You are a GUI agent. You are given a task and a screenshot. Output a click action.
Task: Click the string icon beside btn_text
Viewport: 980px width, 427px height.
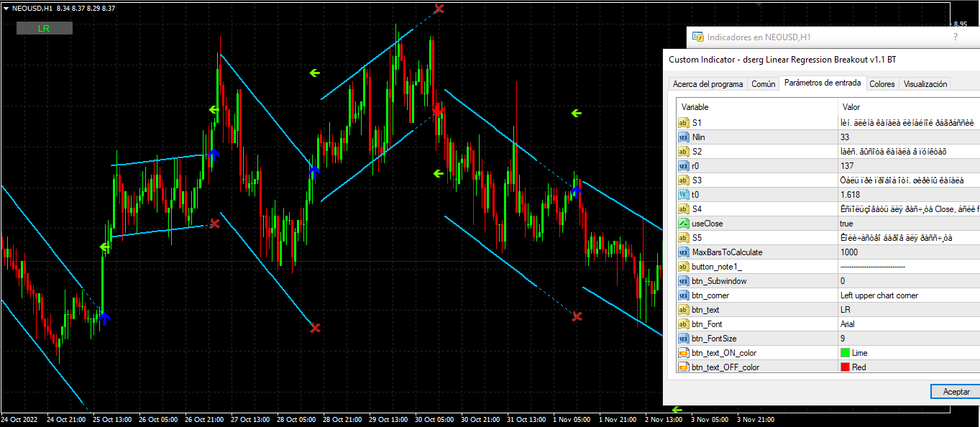683,310
